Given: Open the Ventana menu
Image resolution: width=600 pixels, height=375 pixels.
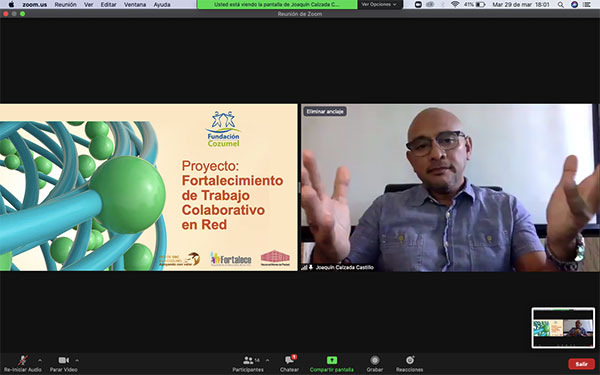Looking at the screenshot, I should click(x=135, y=5).
